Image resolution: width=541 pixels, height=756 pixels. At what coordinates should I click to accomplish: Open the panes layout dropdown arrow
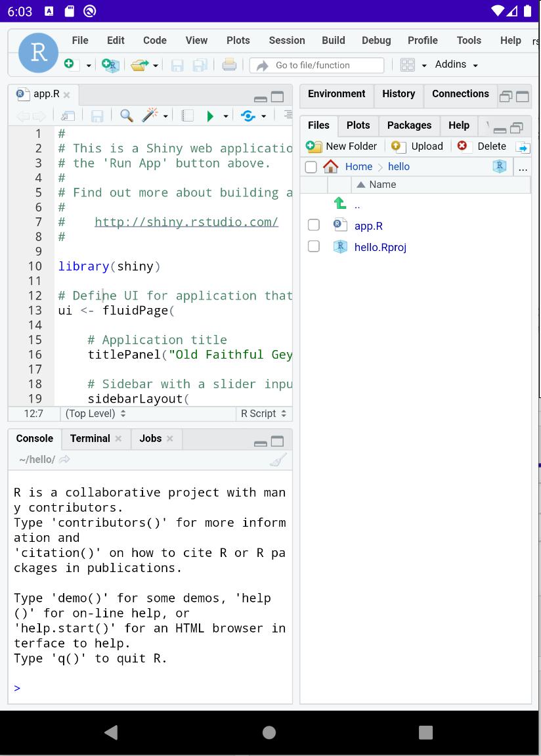[x=424, y=65]
